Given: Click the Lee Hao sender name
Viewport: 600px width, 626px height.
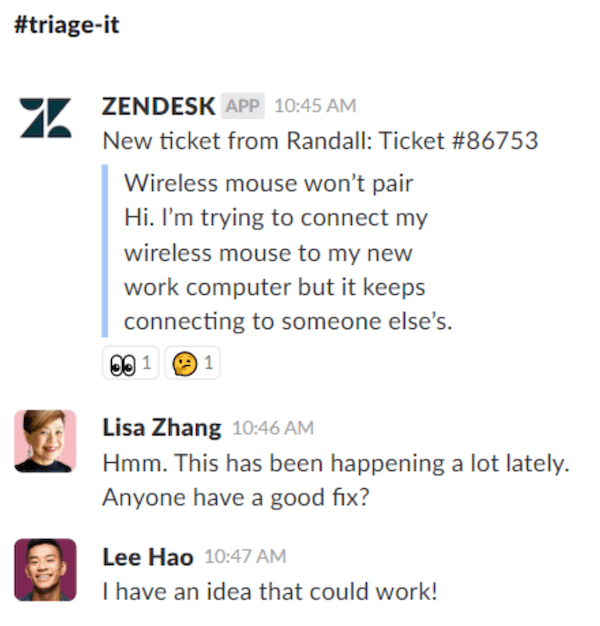Looking at the screenshot, I should tap(148, 555).
